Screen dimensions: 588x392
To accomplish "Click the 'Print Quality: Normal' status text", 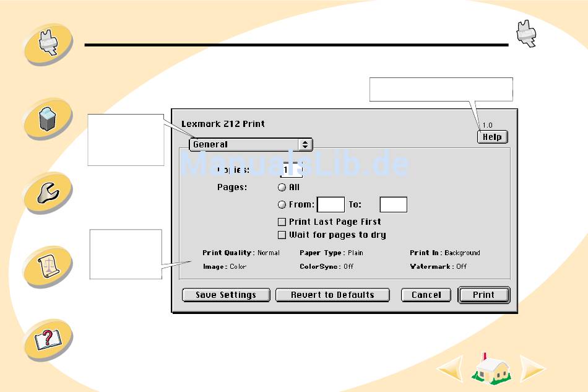I will click(241, 253).
